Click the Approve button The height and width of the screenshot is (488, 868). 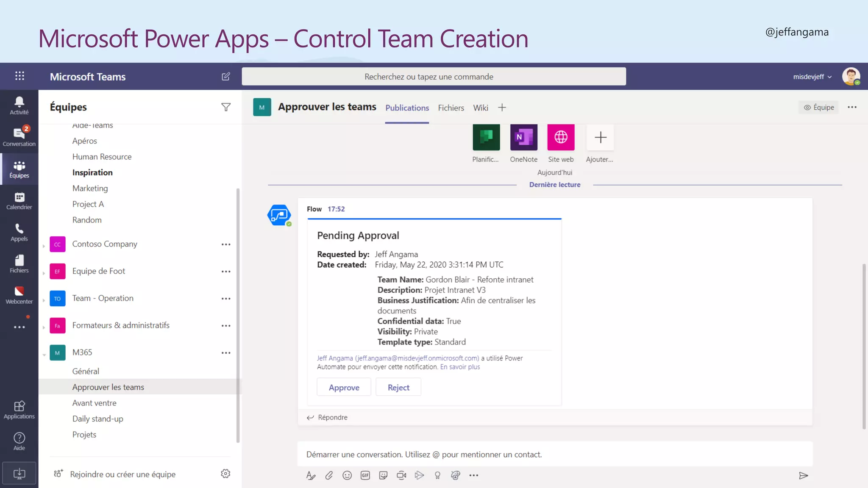[x=344, y=387]
